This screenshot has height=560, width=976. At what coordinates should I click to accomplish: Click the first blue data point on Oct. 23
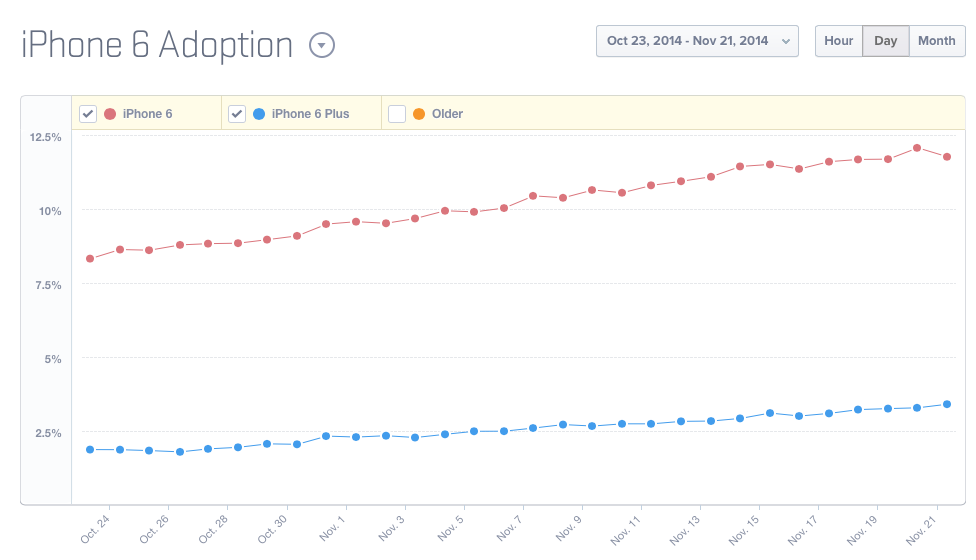90,450
